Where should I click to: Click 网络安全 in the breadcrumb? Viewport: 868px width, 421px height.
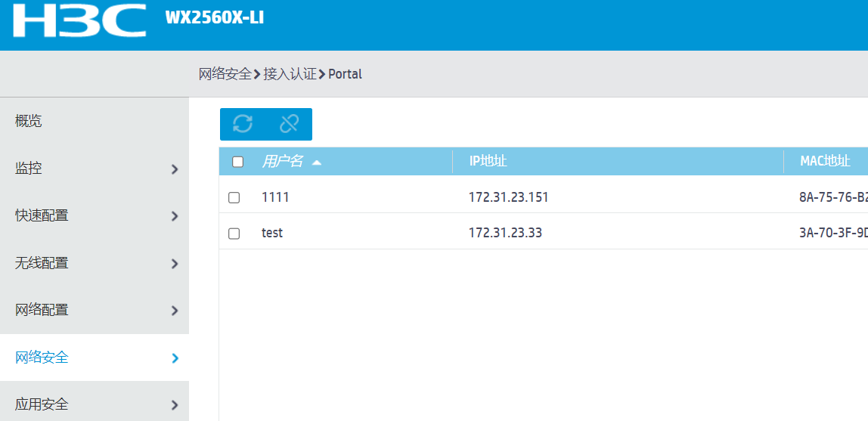(225, 74)
